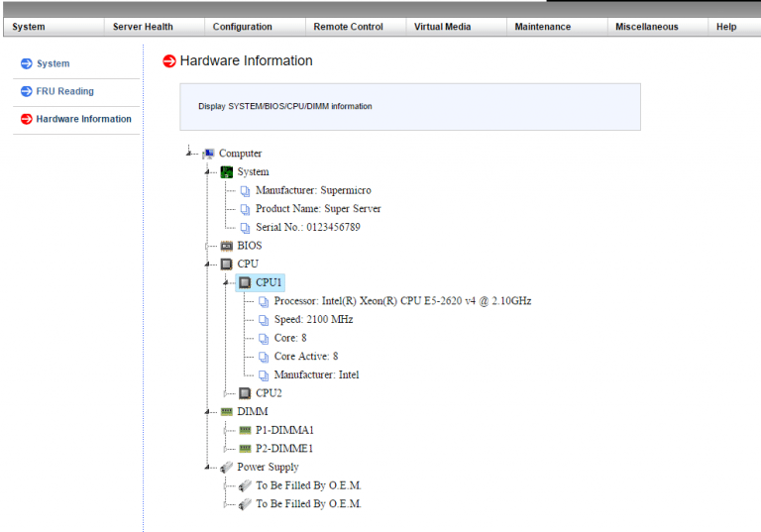This screenshot has width=761, height=532.
Task: Click the document icon beside Core: 8
Action: 264,339
